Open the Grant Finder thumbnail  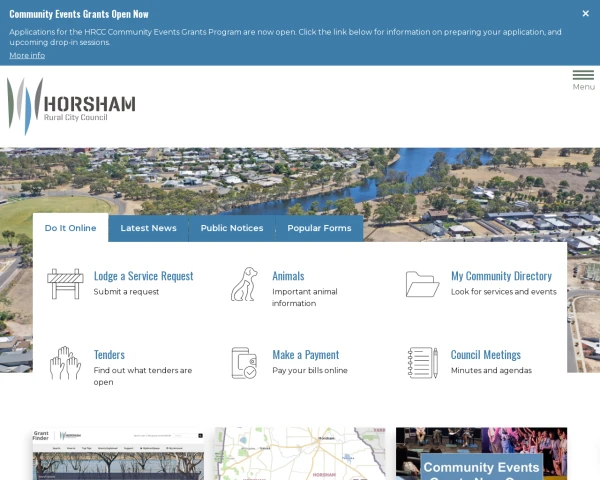118,454
